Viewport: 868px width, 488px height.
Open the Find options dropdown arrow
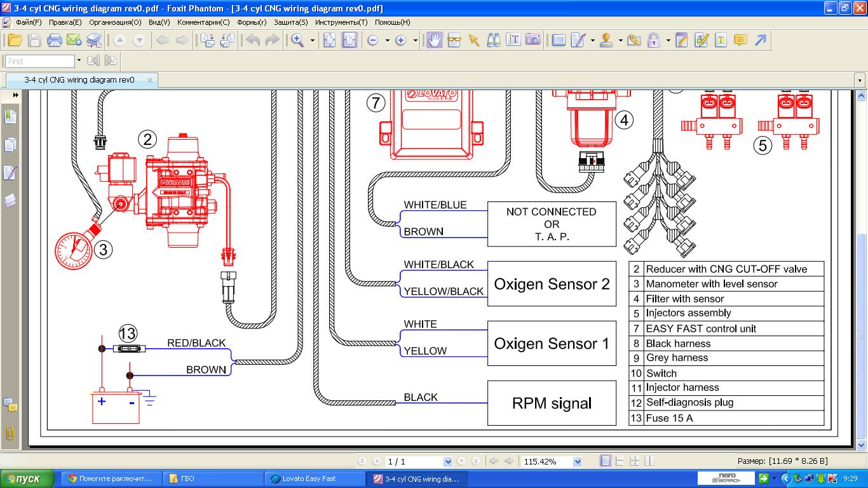tap(79, 61)
